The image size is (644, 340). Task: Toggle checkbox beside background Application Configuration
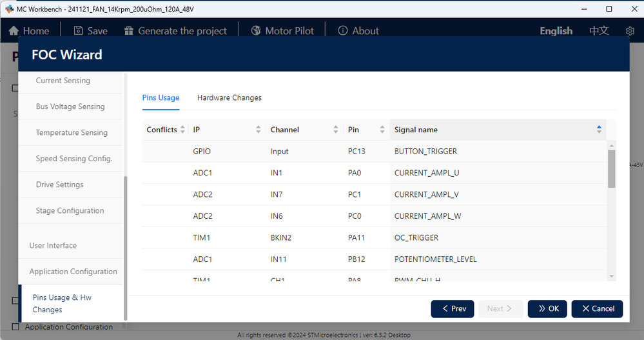tap(15, 327)
